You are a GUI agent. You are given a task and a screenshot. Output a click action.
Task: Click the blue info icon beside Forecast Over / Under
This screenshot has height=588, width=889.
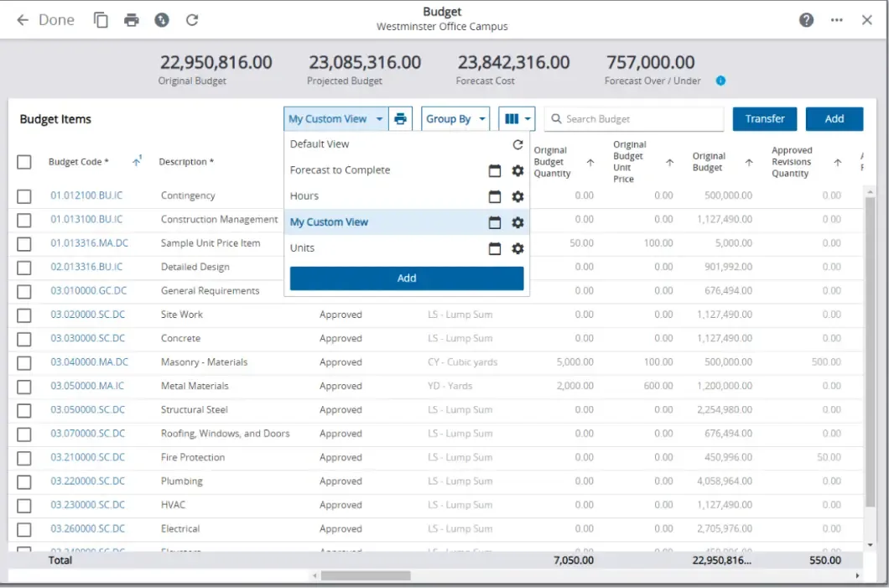tap(720, 81)
